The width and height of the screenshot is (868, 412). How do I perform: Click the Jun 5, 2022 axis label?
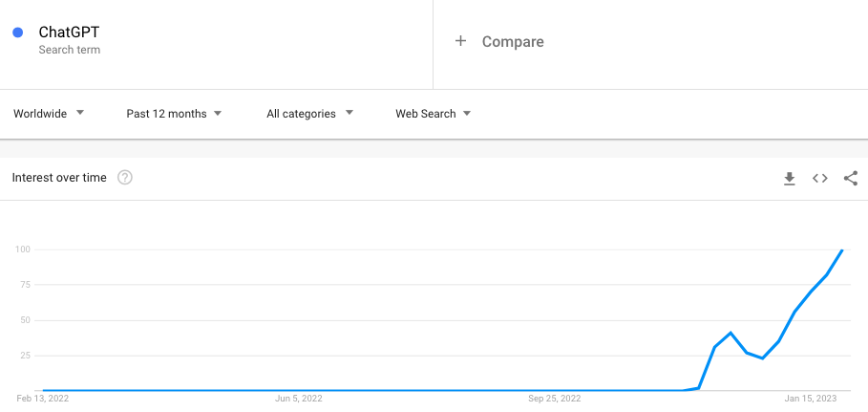click(x=299, y=398)
